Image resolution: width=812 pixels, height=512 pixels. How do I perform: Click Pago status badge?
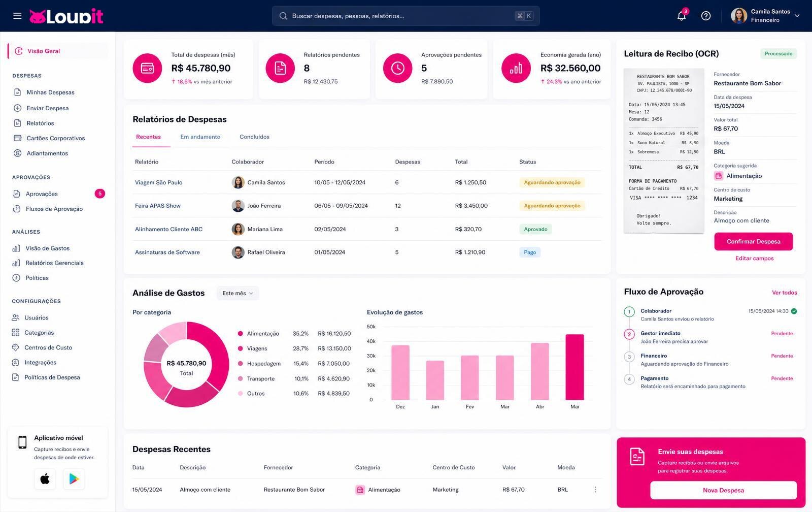click(530, 252)
